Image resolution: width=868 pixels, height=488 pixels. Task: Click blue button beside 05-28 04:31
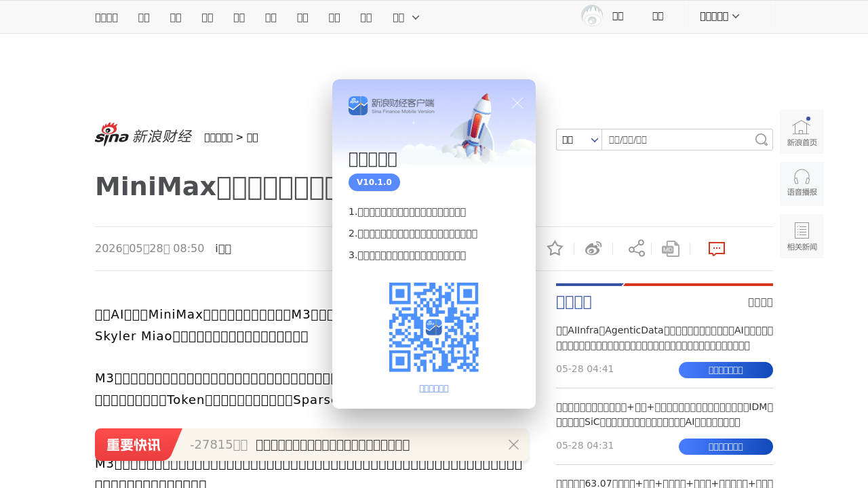click(726, 447)
